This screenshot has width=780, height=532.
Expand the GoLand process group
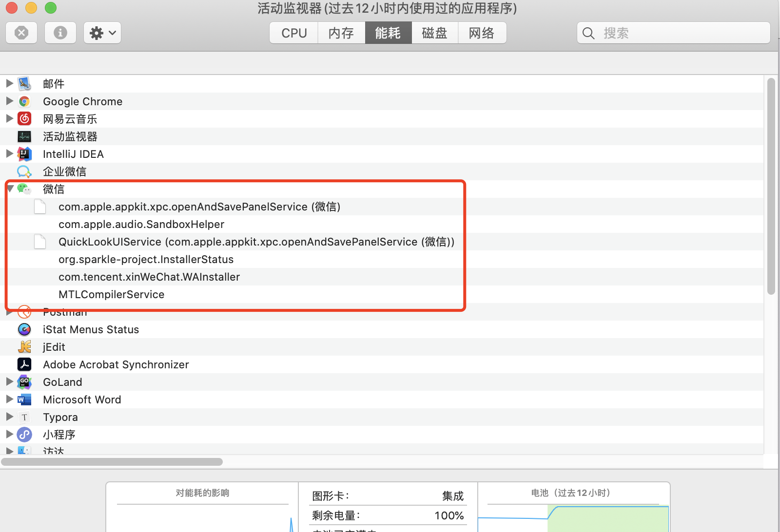coord(9,381)
